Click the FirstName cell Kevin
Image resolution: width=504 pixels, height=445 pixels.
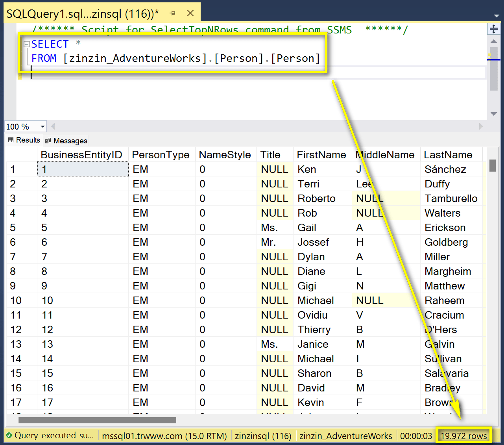pyautogui.click(x=323, y=402)
